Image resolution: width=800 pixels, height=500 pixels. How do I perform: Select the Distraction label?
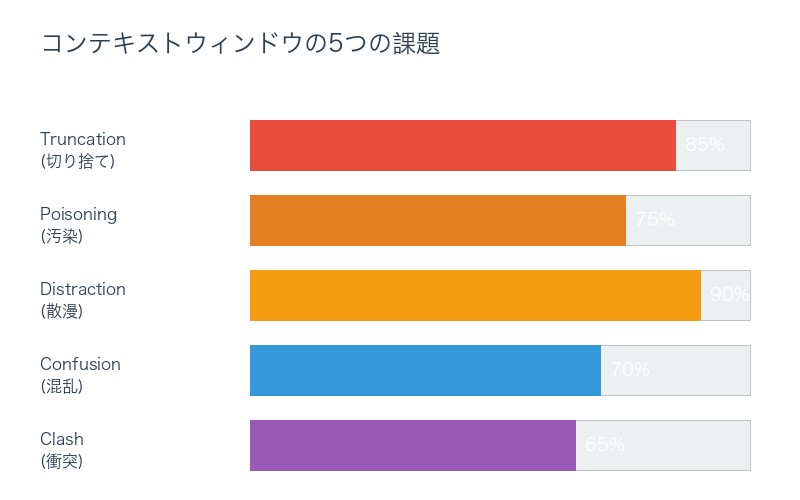tap(83, 289)
